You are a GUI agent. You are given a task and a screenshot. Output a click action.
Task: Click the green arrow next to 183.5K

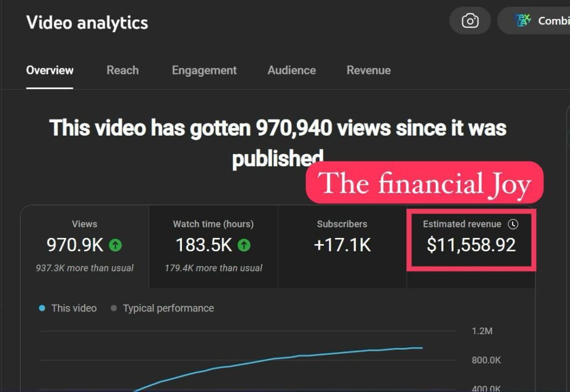click(x=244, y=245)
